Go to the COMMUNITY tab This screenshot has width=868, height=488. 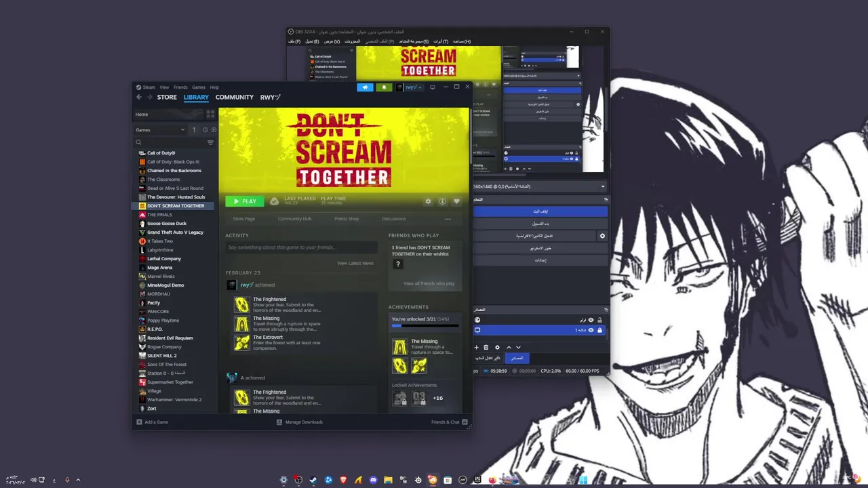(x=235, y=97)
